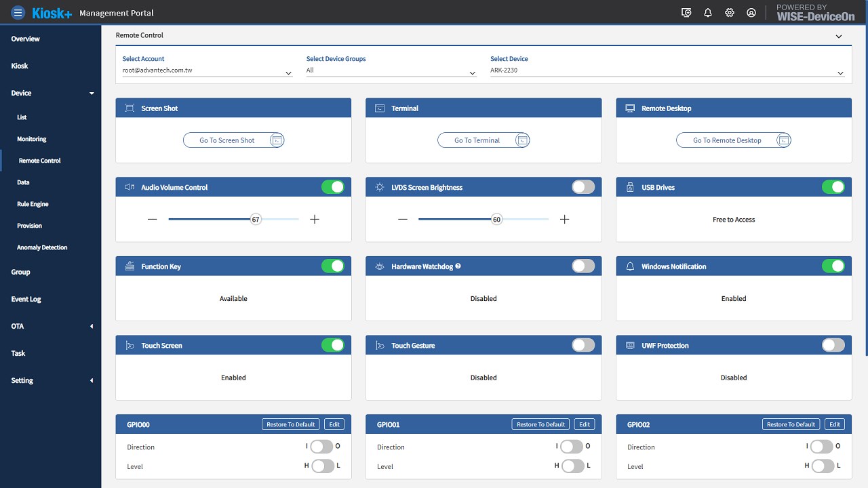Enable the Hardware Watchdog switch

(x=583, y=266)
